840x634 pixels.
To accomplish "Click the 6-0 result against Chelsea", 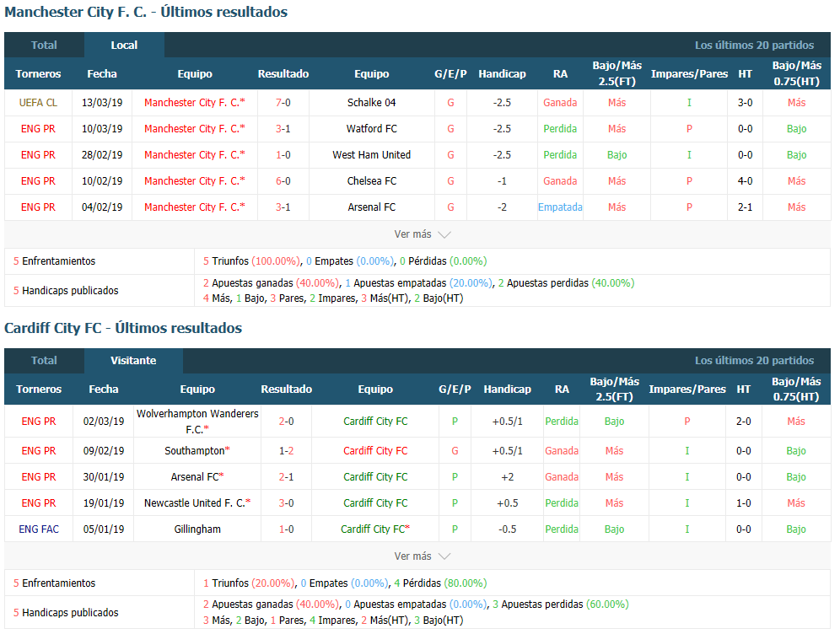I will (283, 181).
